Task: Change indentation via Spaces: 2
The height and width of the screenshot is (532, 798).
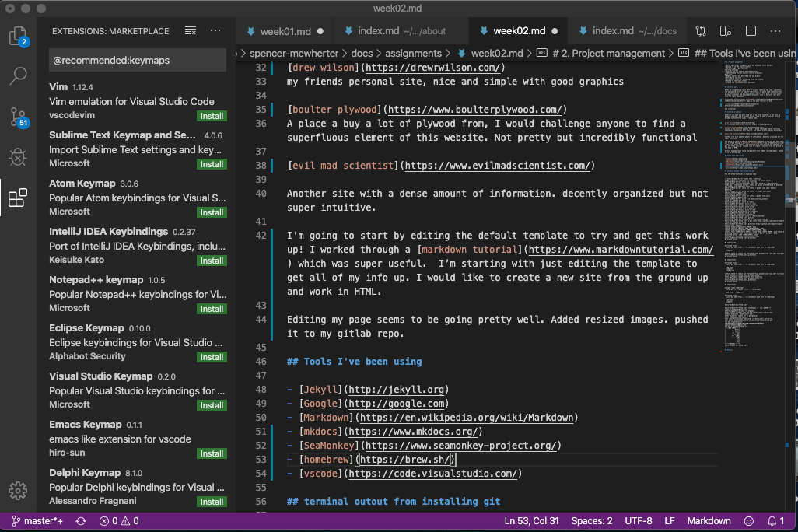Action: (591, 521)
